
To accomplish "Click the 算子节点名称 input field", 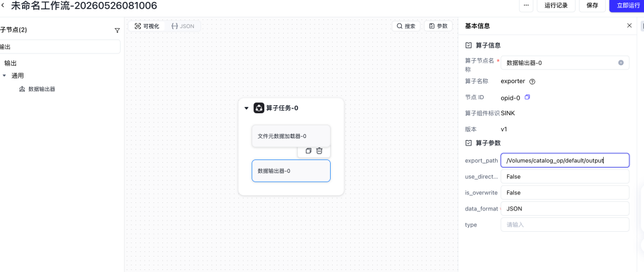I will [565, 63].
